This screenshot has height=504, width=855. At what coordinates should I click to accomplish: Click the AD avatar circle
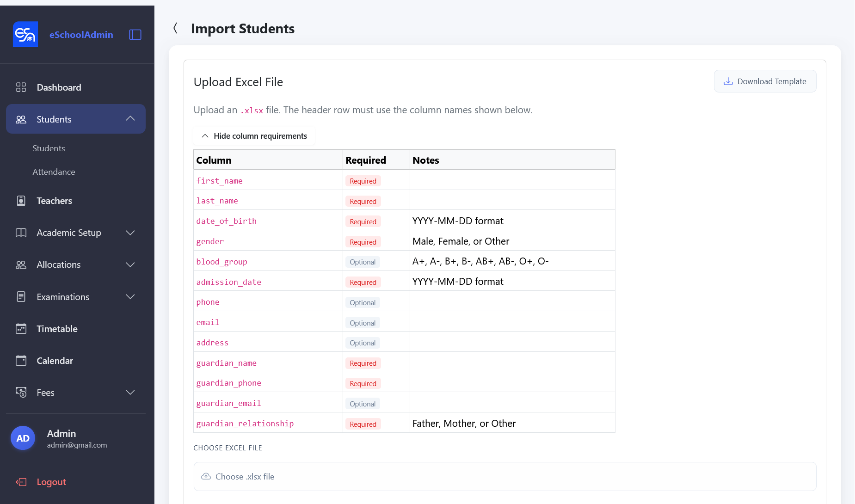(x=23, y=438)
